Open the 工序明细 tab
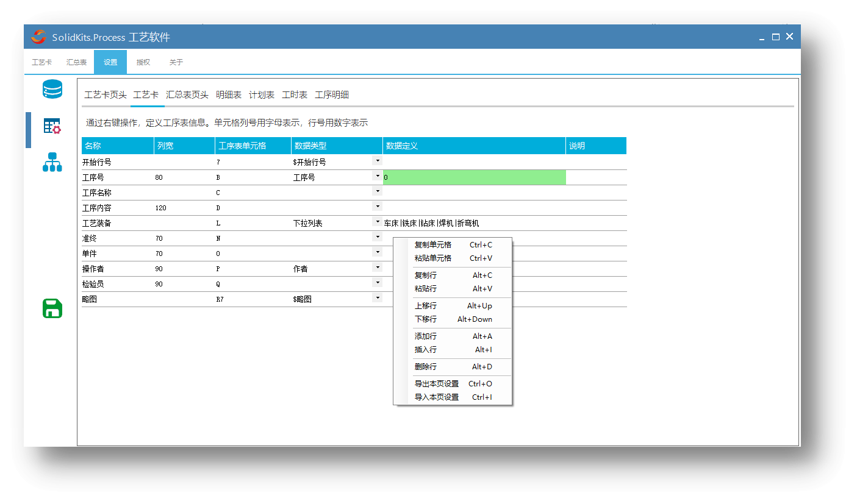 331,95
